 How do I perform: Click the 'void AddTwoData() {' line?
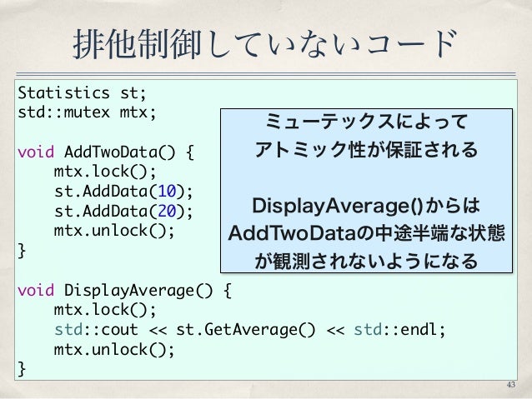(x=106, y=152)
